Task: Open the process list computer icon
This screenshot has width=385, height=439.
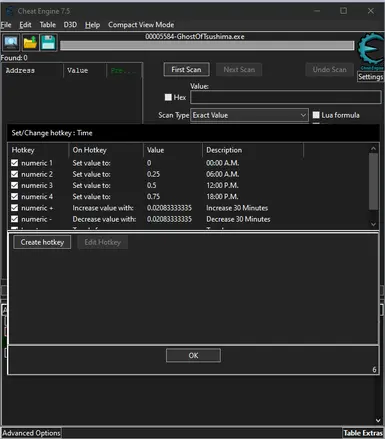Action: click(x=11, y=43)
